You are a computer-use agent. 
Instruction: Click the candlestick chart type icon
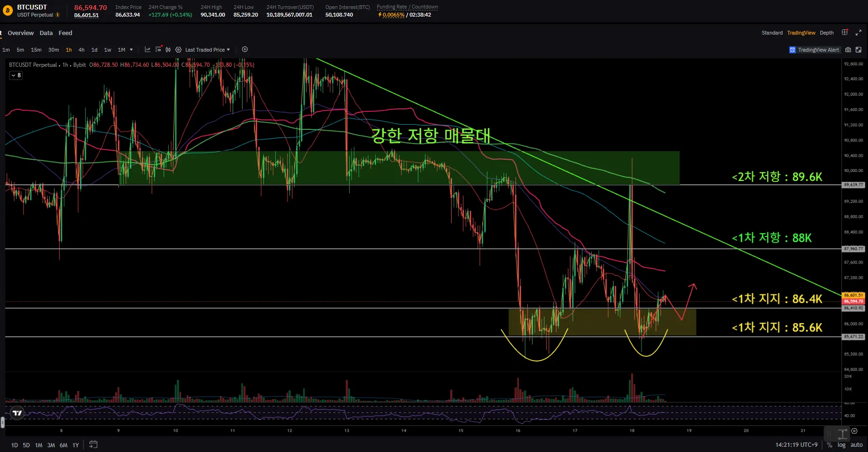coord(168,50)
